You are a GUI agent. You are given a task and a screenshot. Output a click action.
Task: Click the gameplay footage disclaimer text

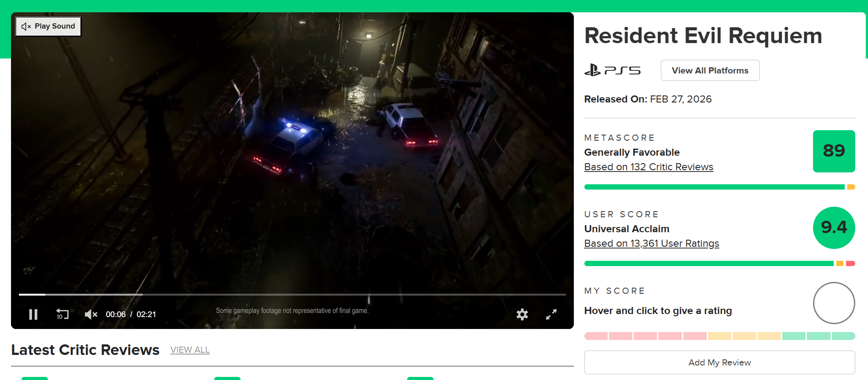coord(292,311)
